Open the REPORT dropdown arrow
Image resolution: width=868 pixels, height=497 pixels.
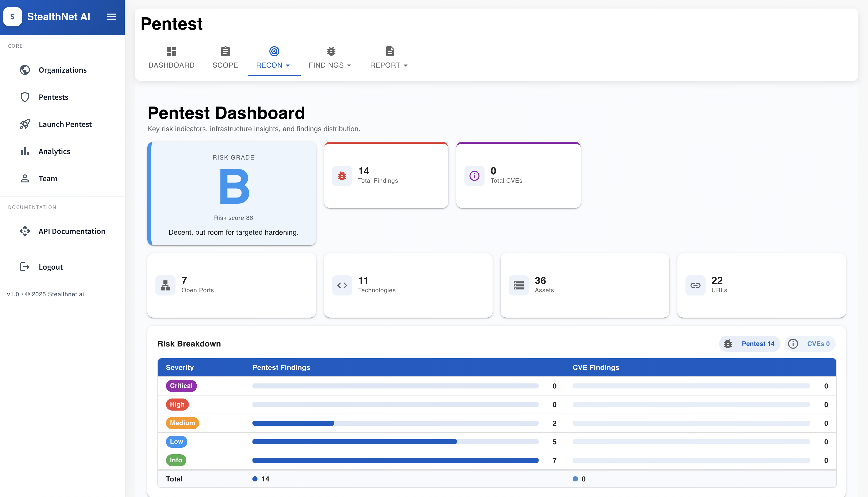(406, 65)
